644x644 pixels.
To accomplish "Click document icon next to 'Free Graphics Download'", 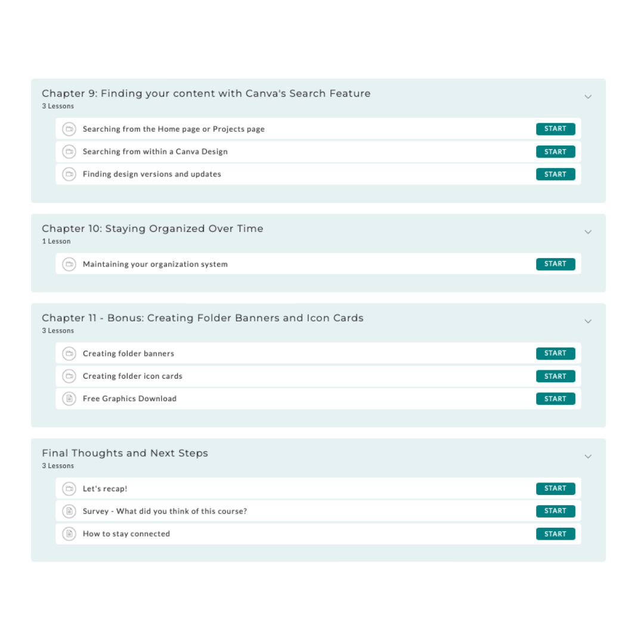I will [x=69, y=399].
